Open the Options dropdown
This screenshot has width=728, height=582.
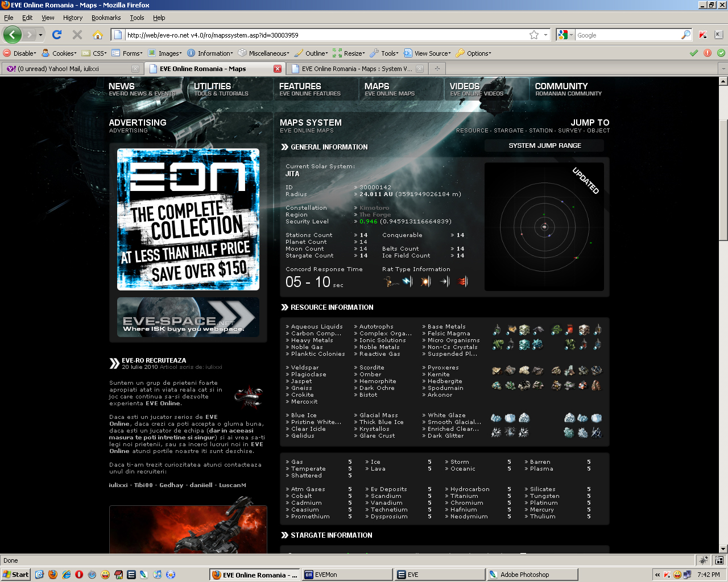click(x=474, y=53)
